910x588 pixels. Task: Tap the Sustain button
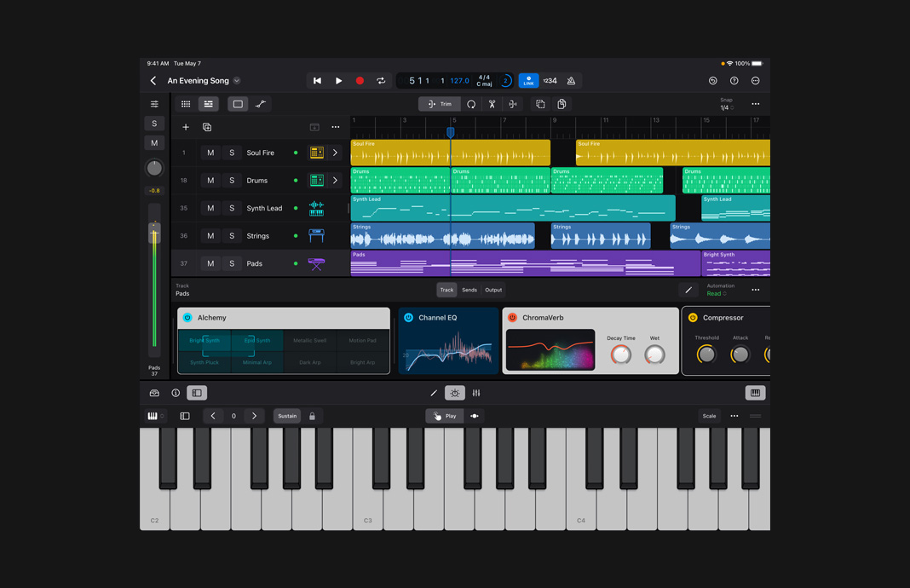287,416
